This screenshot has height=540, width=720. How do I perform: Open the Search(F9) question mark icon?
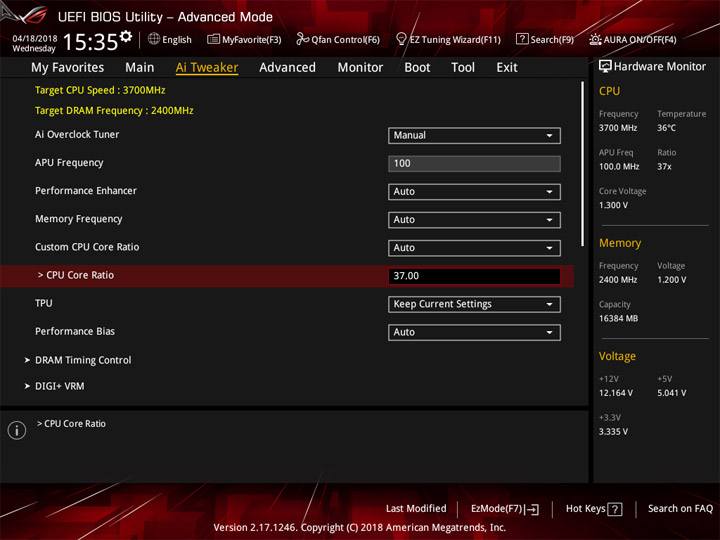click(522, 39)
